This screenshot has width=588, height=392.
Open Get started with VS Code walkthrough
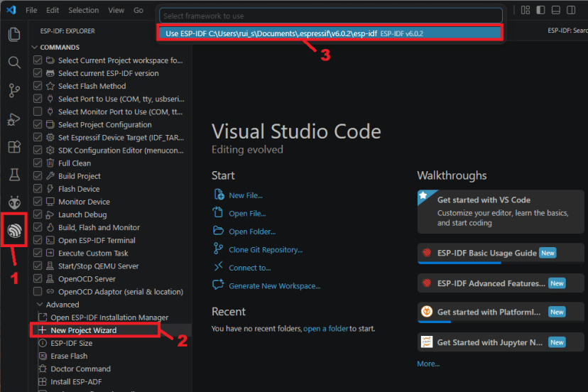500,211
